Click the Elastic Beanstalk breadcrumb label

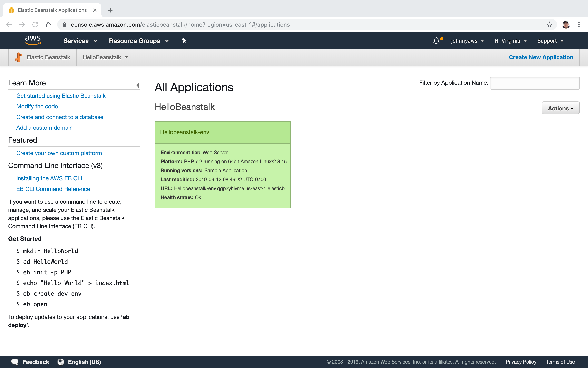point(48,57)
